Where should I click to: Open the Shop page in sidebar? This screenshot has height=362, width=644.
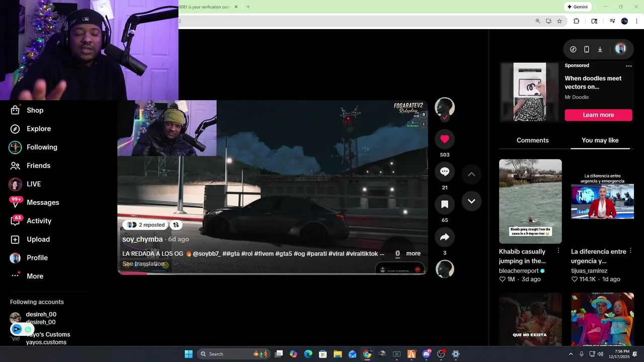pyautogui.click(x=27, y=110)
